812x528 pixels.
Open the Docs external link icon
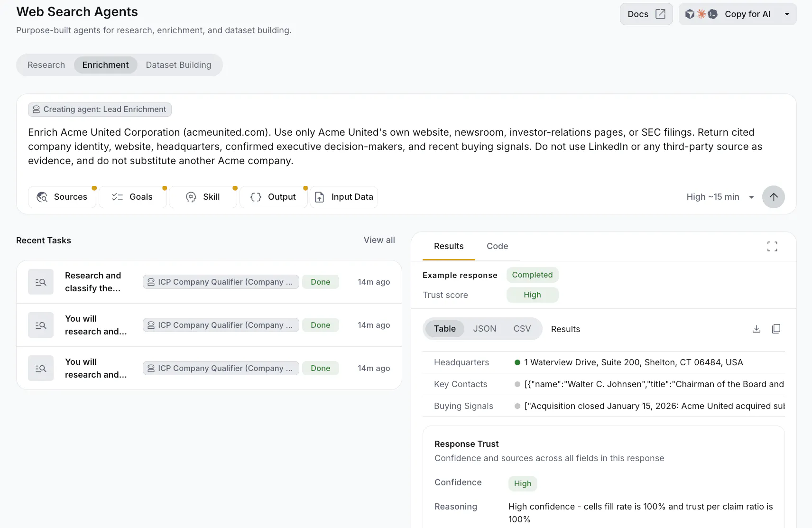tap(660, 14)
